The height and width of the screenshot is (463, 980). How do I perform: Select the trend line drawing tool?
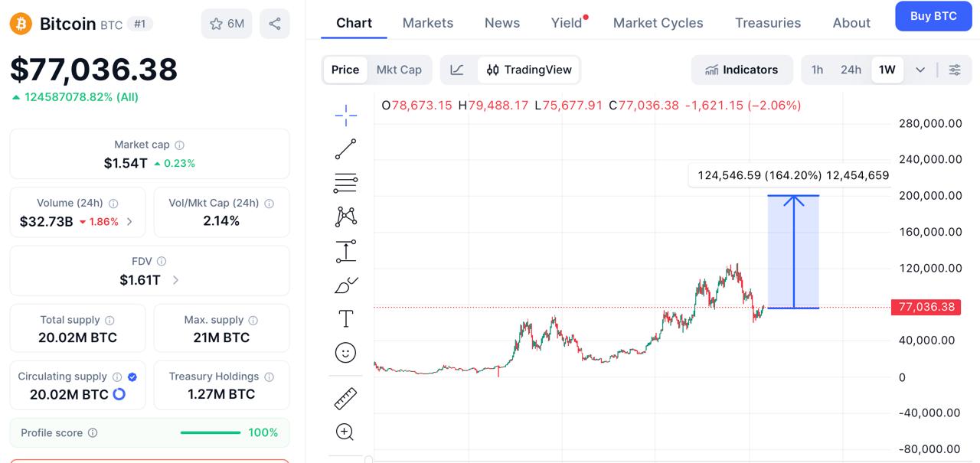(346, 149)
